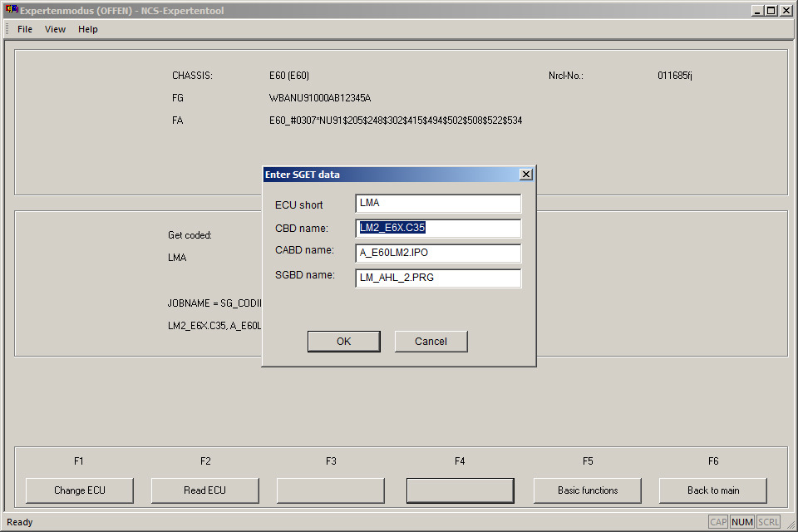Click the Read ECU button
798x532 pixels.
(205, 490)
